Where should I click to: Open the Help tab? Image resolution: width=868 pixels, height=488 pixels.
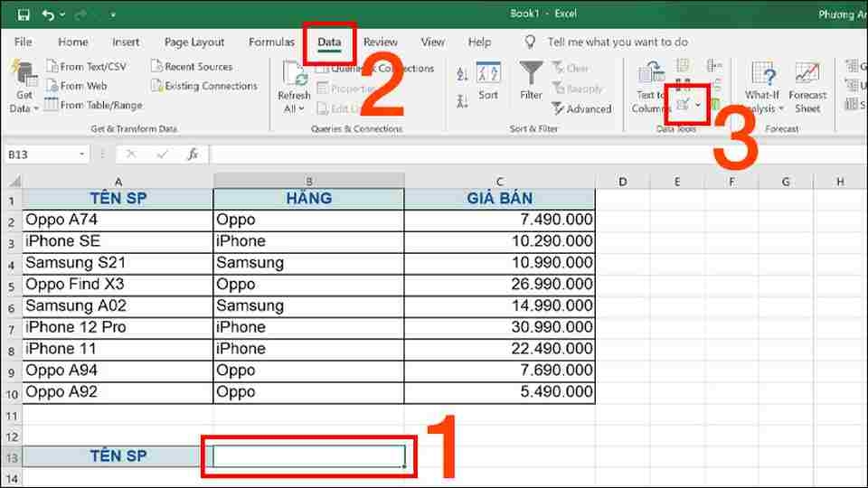coord(479,42)
